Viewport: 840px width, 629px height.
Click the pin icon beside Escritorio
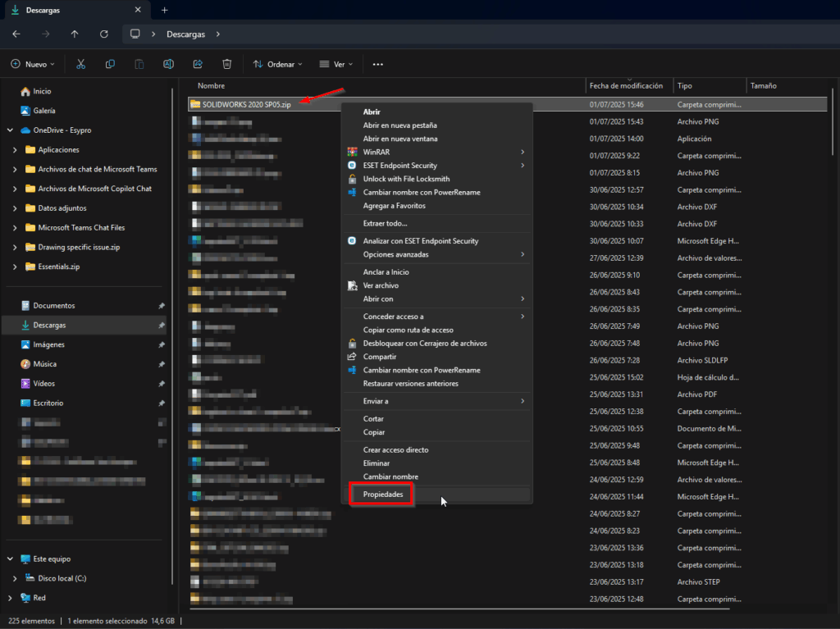tap(162, 403)
